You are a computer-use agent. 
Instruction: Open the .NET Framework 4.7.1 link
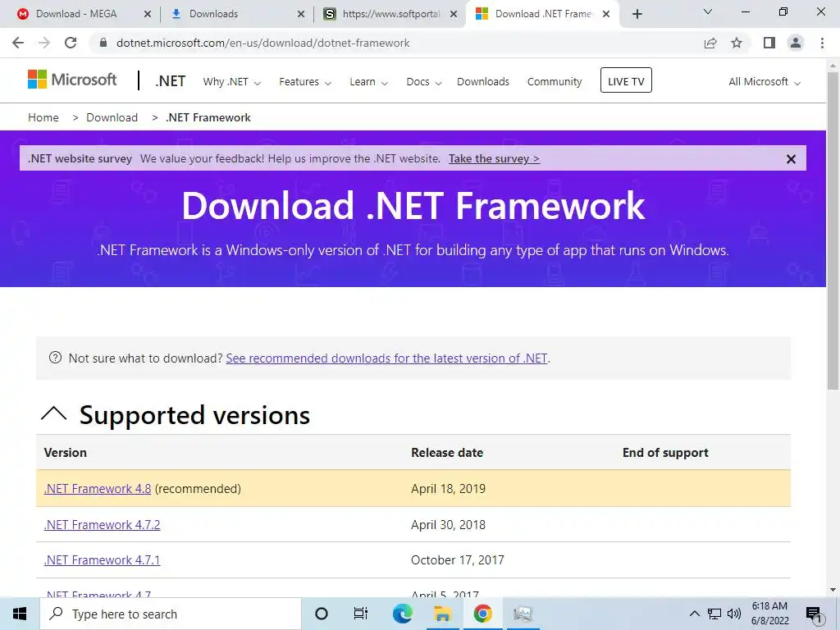coord(102,560)
